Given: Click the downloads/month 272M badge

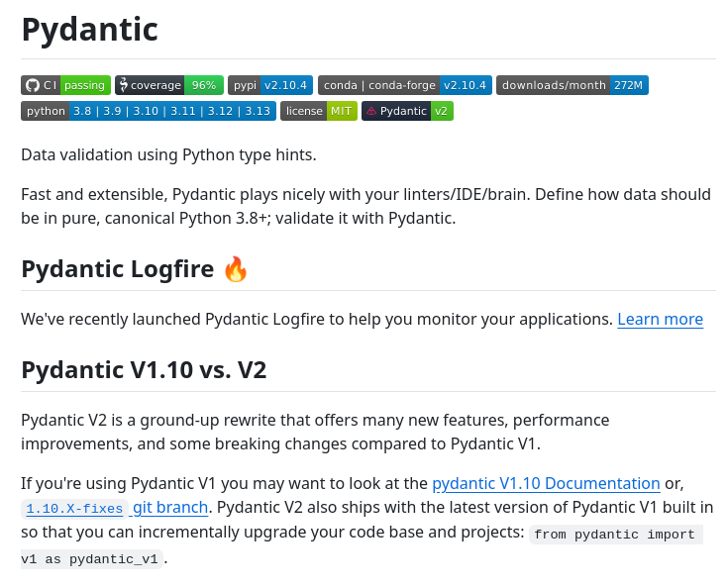Looking at the screenshot, I should pyautogui.click(x=572, y=85).
